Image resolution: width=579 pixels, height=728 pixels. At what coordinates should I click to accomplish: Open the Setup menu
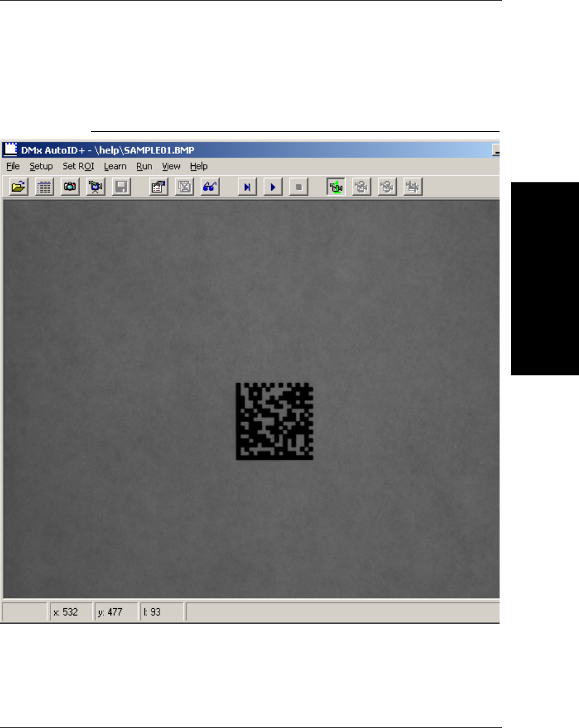[x=41, y=166]
